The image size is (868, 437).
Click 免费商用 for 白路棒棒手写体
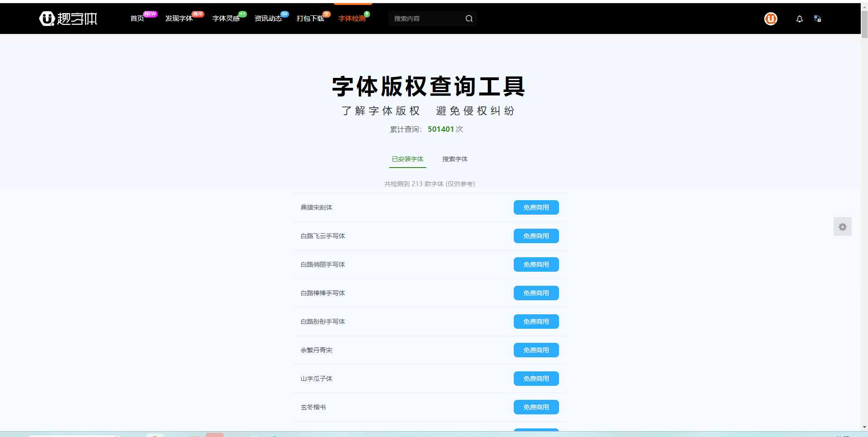[x=536, y=293]
